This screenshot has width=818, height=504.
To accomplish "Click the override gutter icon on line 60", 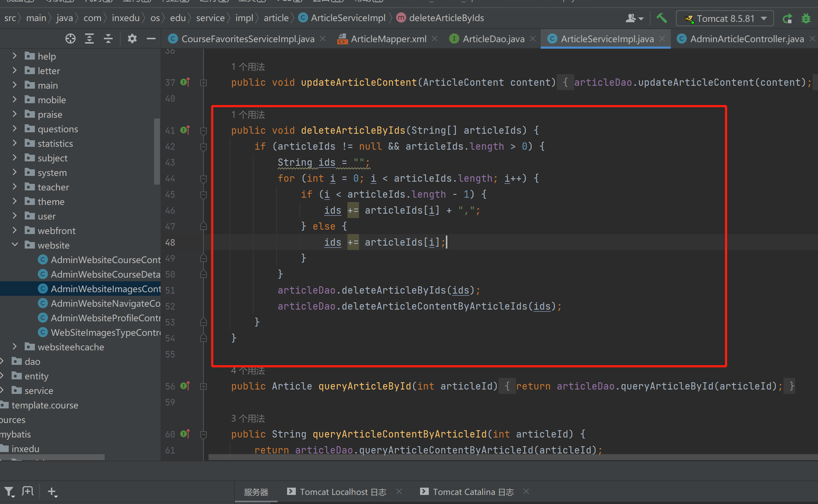I will (185, 434).
